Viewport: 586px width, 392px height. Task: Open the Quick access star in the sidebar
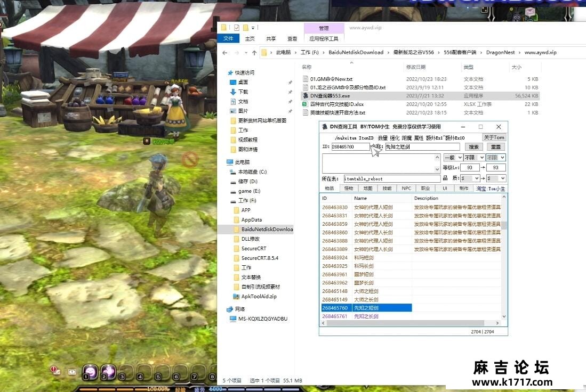pos(230,73)
